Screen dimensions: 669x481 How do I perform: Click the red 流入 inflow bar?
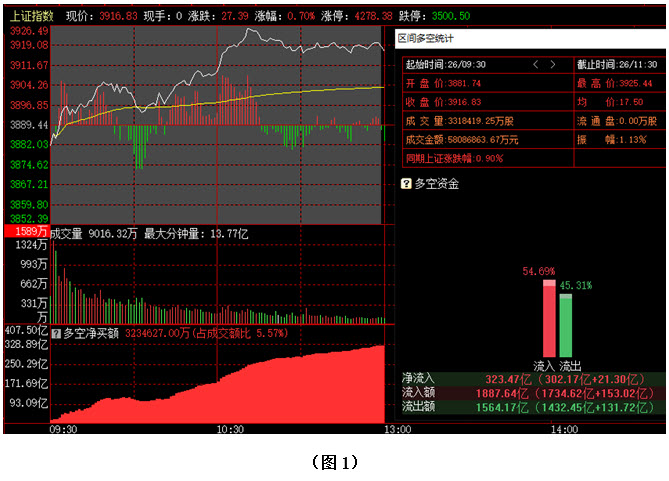tap(549, 318)
